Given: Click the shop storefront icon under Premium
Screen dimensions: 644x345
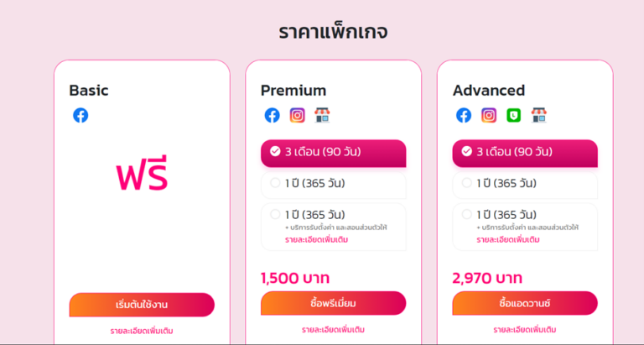Looking at the screenshot, I should coord(322,116).
